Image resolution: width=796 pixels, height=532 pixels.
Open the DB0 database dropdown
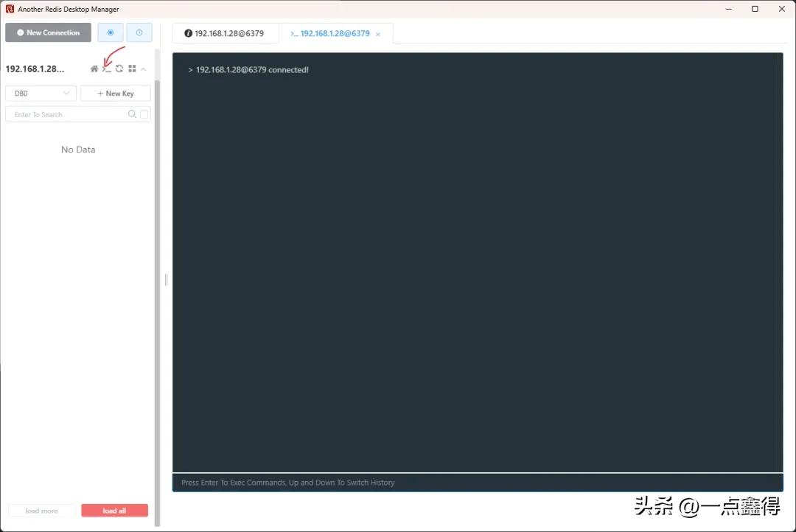coord(41,94)
